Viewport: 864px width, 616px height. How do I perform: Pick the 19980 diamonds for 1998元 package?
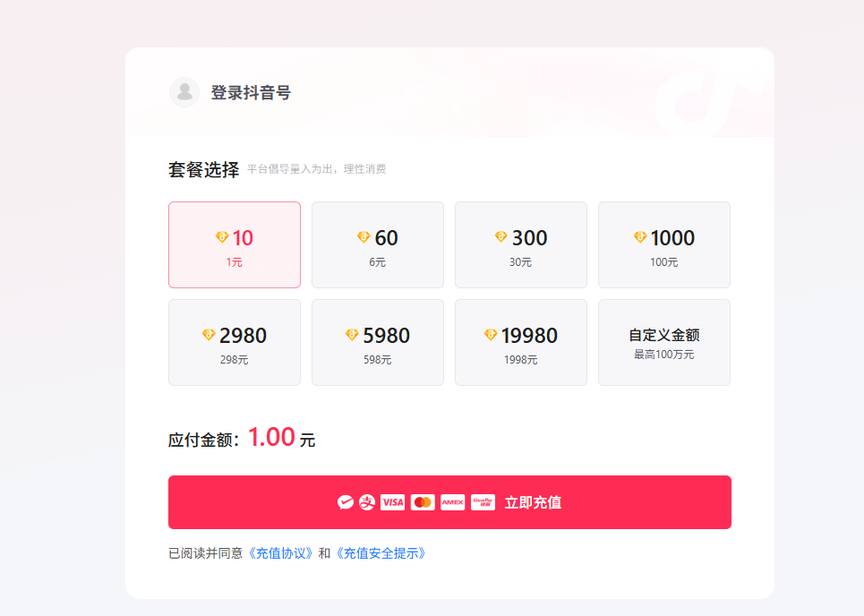[521, 343]
